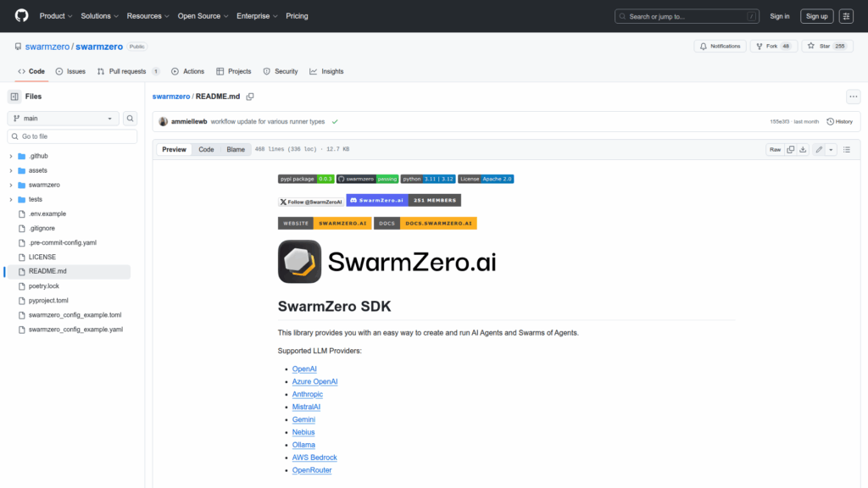Open the edit options dropdown arrow
This screenshot has height=488, width=868.
[831, 149]
